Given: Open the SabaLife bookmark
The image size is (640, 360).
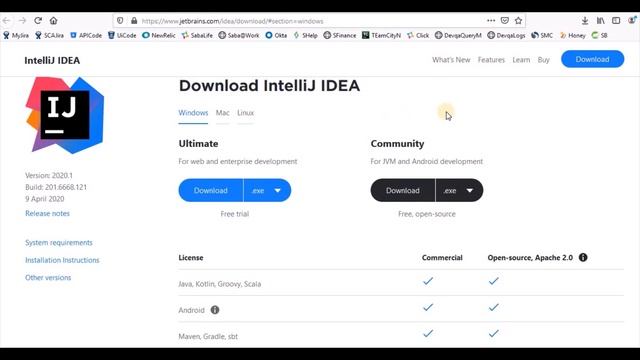Looking at the screenshot, I should pos(197,36).
